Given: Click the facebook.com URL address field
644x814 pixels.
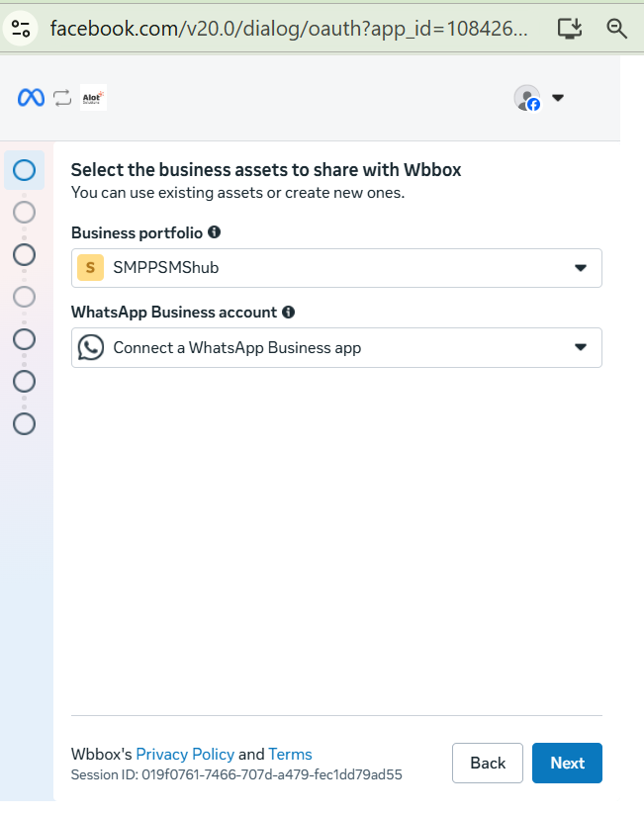Looking at the screenshot, I should tap(289, 29).
